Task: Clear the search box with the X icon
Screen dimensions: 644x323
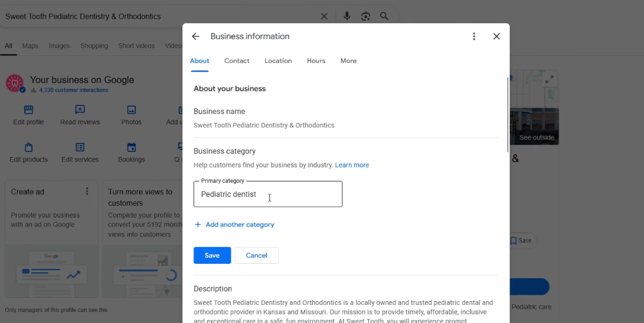Action: 324,17
